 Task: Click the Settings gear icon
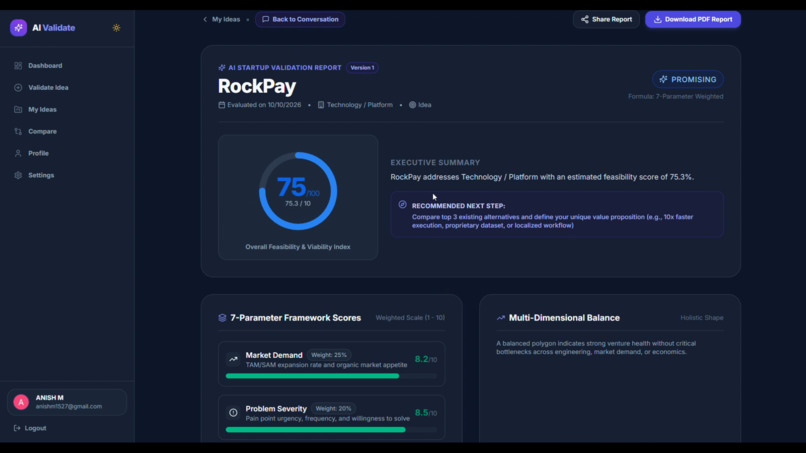pos(18,175)
